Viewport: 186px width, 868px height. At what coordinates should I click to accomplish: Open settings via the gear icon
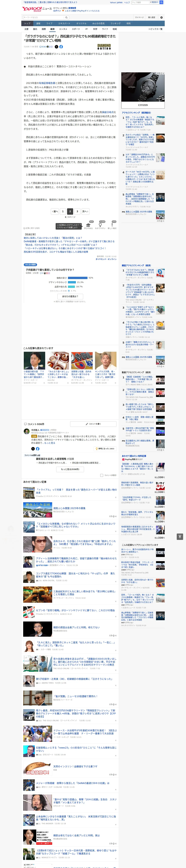pos(161,18)
